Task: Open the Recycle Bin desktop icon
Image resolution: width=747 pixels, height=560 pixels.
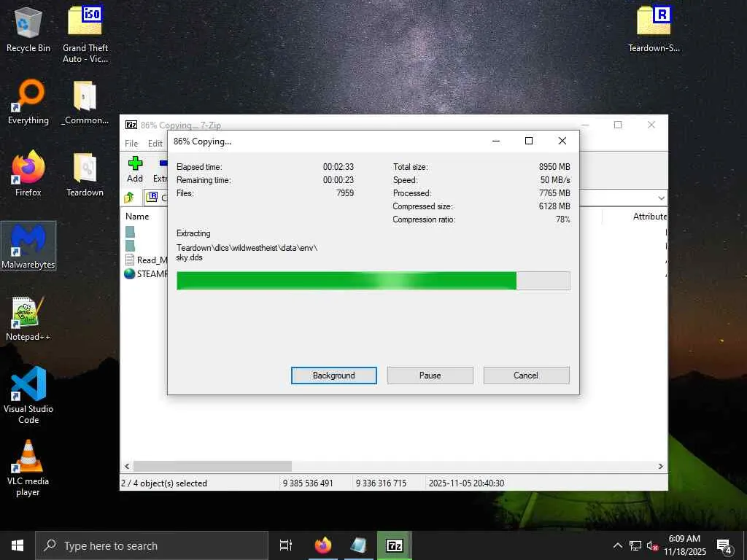Action: [28, 29]
